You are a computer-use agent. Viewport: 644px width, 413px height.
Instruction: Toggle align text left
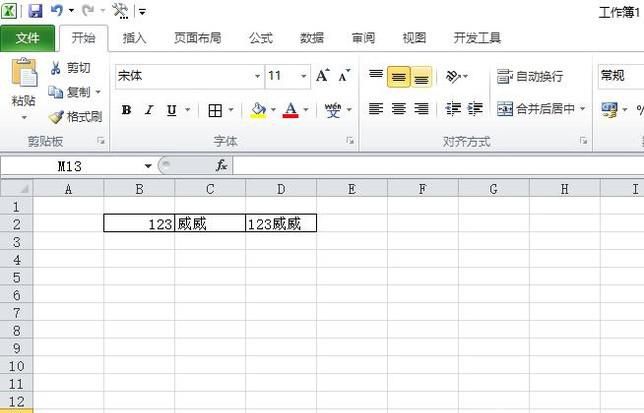[376, 109]
